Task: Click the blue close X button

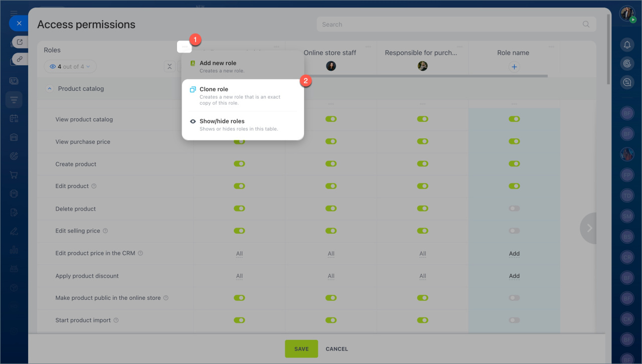Action: (x=19, y=23)
